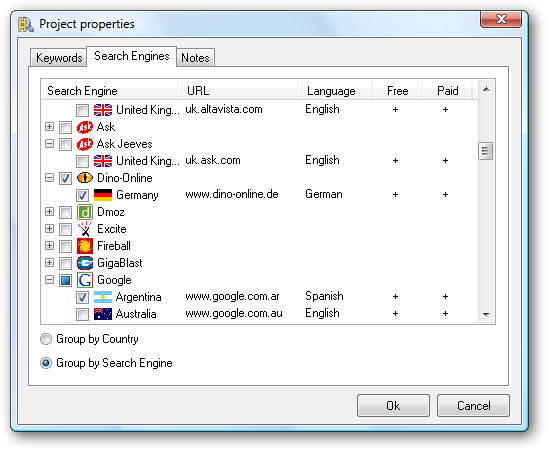Click the Spanish language cell

324,296
